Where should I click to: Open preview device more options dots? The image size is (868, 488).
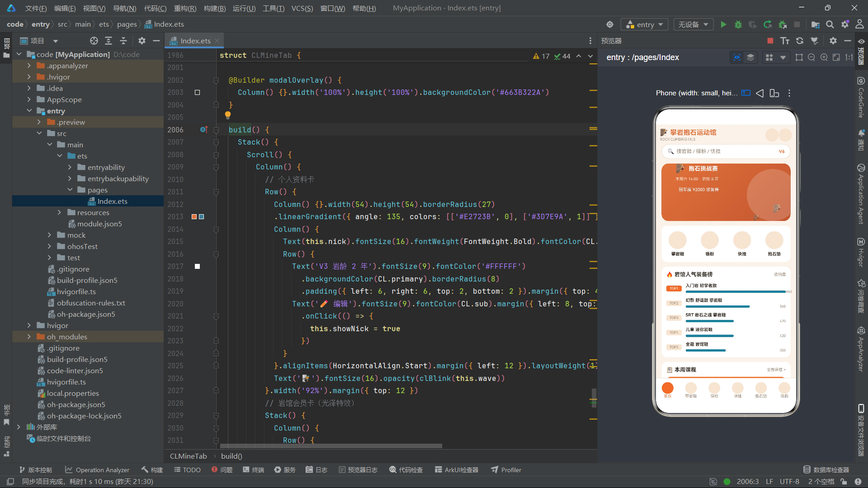pos(789,93)
